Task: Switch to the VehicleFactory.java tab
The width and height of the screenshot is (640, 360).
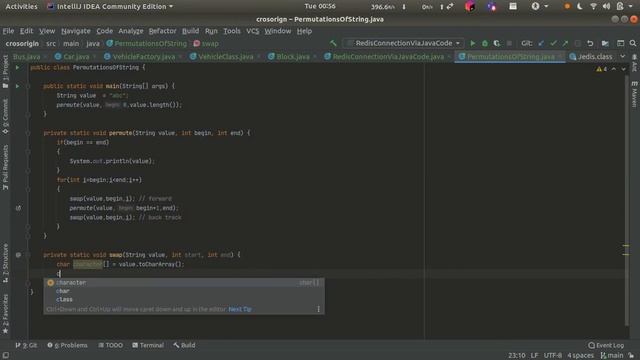Action: [x=143, y=57]
